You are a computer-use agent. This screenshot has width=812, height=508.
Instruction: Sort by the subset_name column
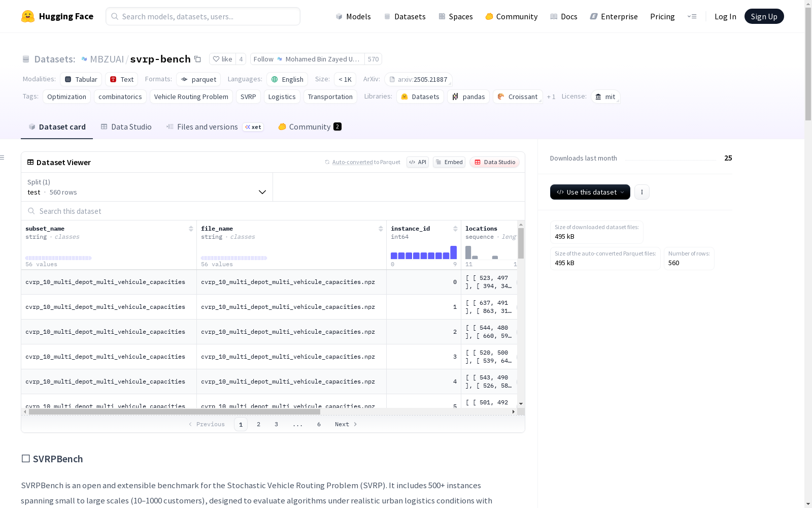(x=191, y=229)
